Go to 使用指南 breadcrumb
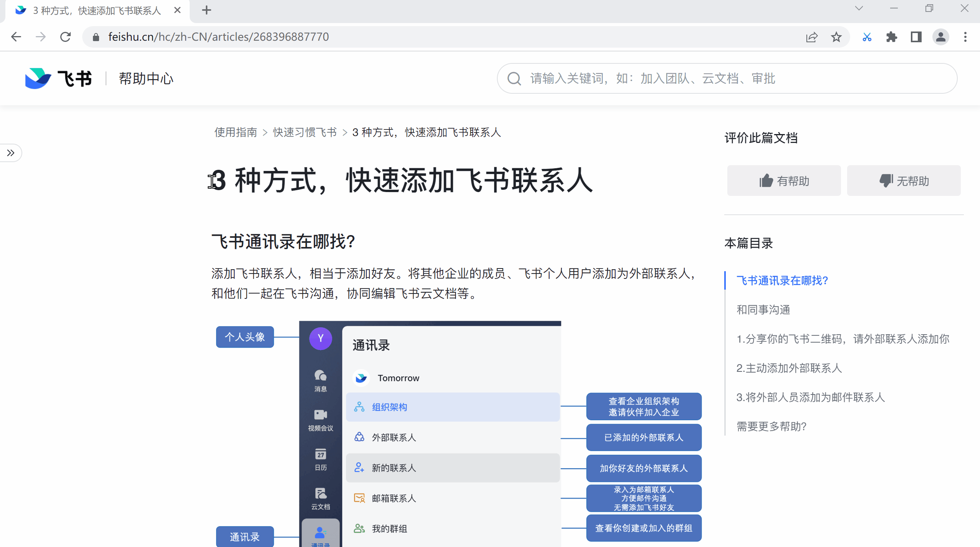Image resolution: width=980 pixels, height=547 pixels. (x=235, y=133)
